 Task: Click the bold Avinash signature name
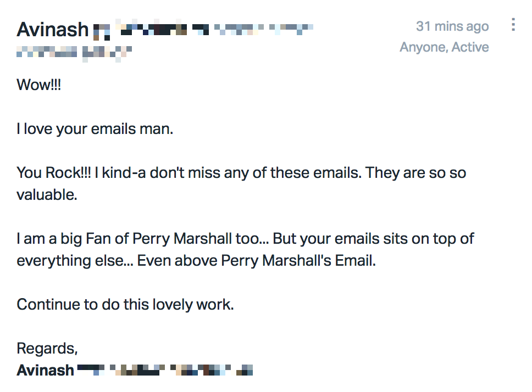pyautogui.click(x=45, y=371)
